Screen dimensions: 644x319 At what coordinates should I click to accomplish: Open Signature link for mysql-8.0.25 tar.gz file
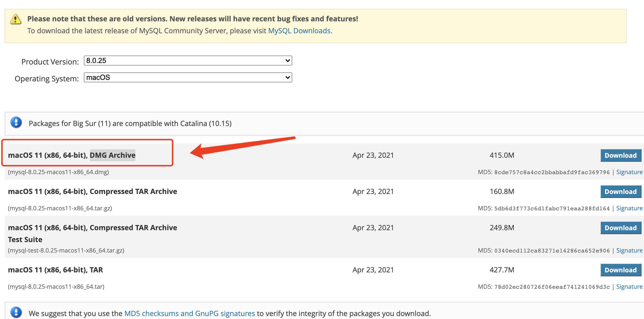tap(629, 208)
